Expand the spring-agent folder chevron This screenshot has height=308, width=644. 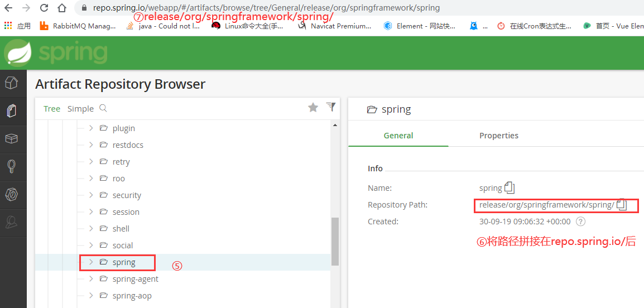point(91,279)
